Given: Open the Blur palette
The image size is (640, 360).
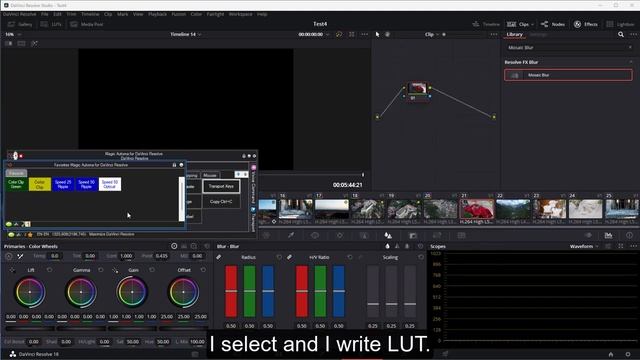Looking at the screenshot, I should click(x=388, y=236).
